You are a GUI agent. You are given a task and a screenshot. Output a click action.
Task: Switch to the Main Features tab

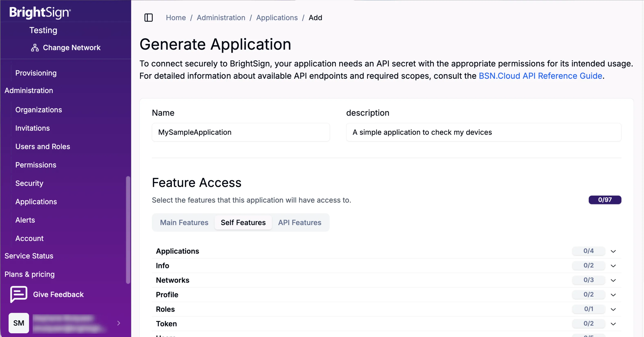tap(184, 222)
